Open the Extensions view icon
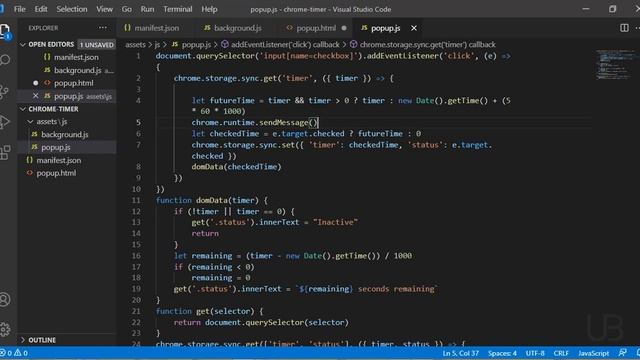This screenshot has width=640, height=360. pos(5,152)
